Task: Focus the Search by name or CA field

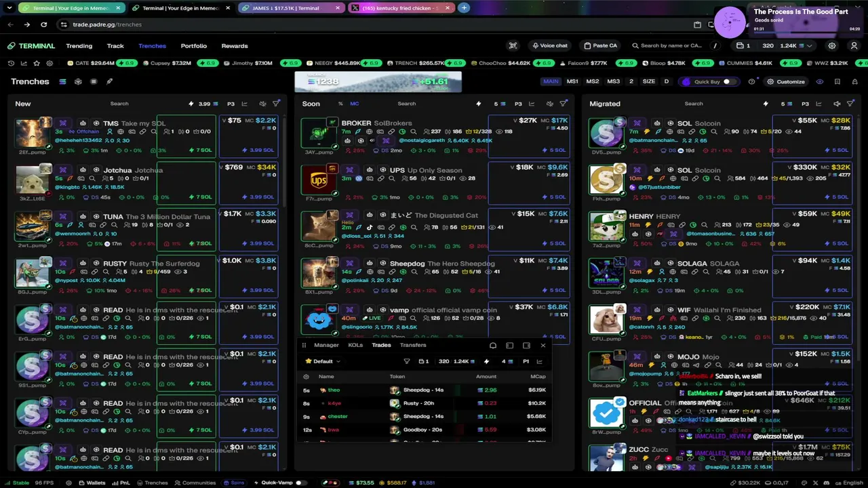Action: coord(671,46)
